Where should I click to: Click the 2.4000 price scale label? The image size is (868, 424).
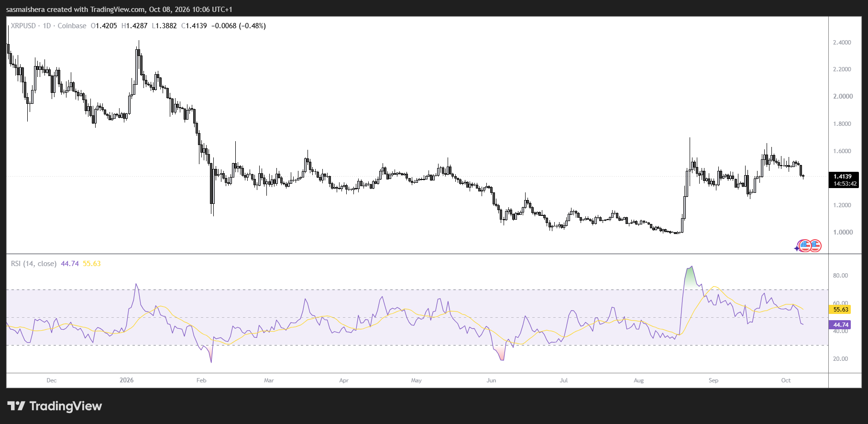pyautogui.click(x=842, y=43)
